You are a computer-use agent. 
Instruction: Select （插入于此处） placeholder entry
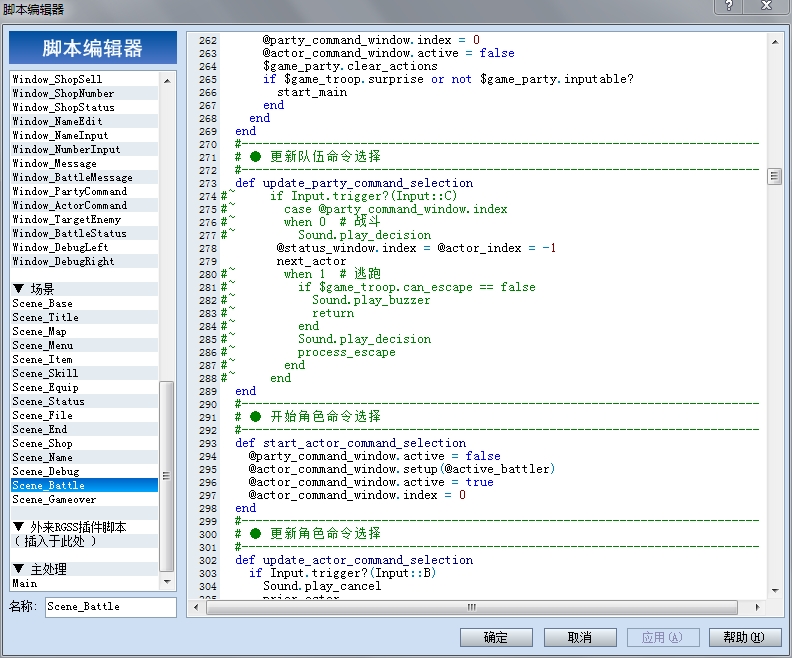click(84, 541)
